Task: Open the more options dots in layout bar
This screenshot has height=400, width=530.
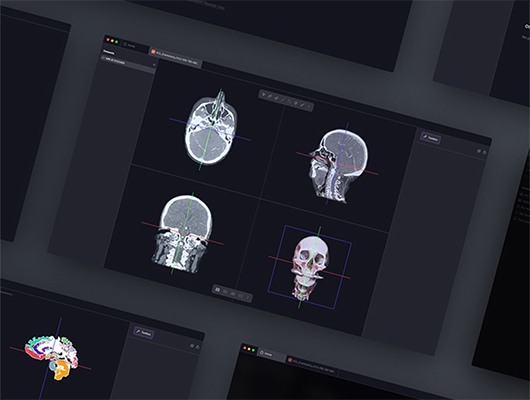Action: (x=248, y=298)
